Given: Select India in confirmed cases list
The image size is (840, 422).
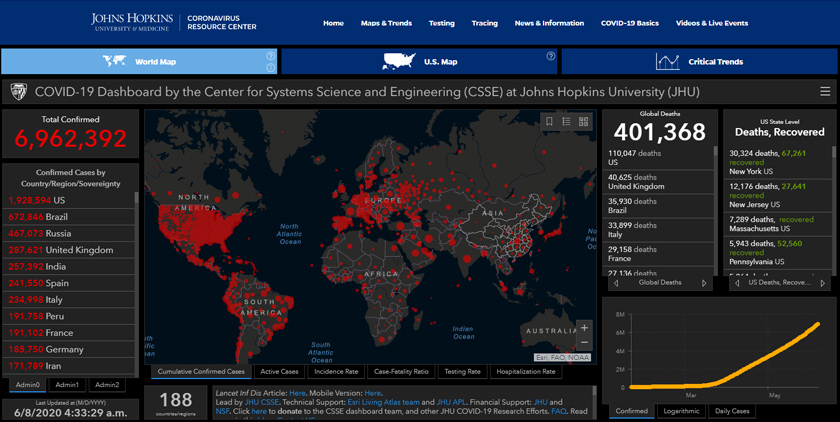Looking at the screenshot, I should 69,267.
